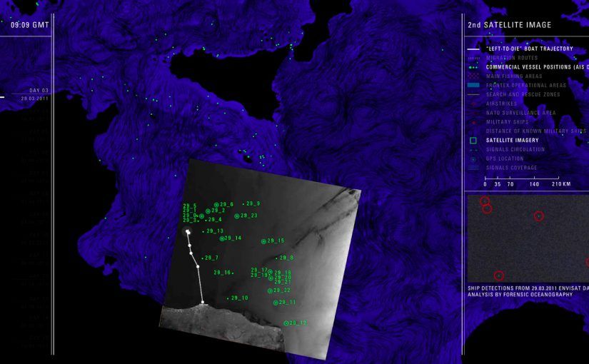Click the 29_18 ship detection circle
589x364 pixels.
270,272
